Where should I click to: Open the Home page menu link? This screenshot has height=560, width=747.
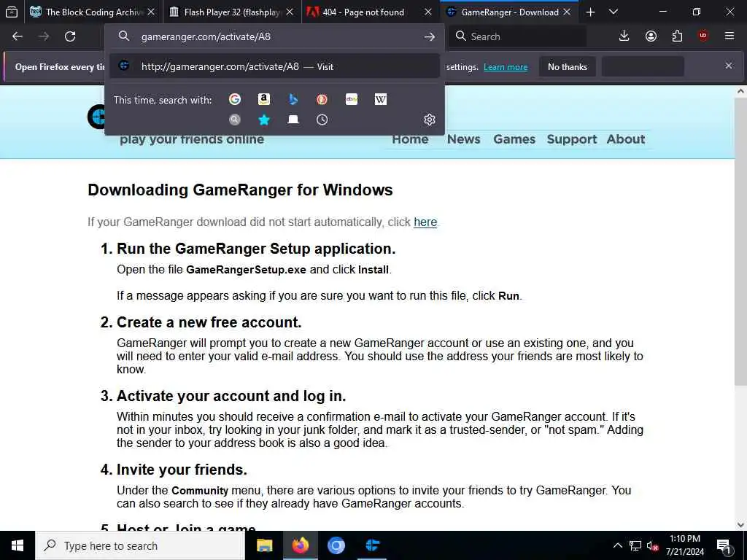tap(410, 139)
